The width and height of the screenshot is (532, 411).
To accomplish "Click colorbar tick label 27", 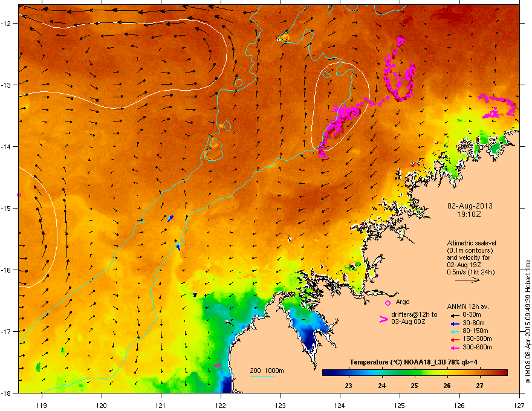I will click(479, 386).
